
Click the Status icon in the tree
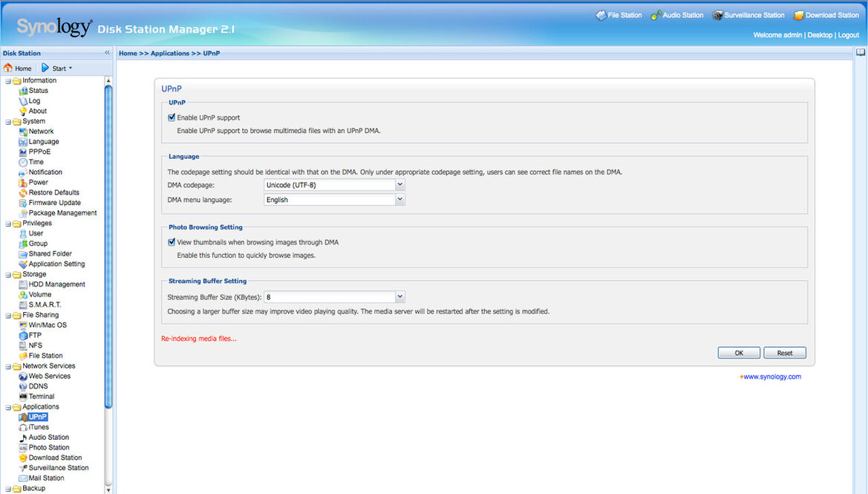[x=23, y=91]
